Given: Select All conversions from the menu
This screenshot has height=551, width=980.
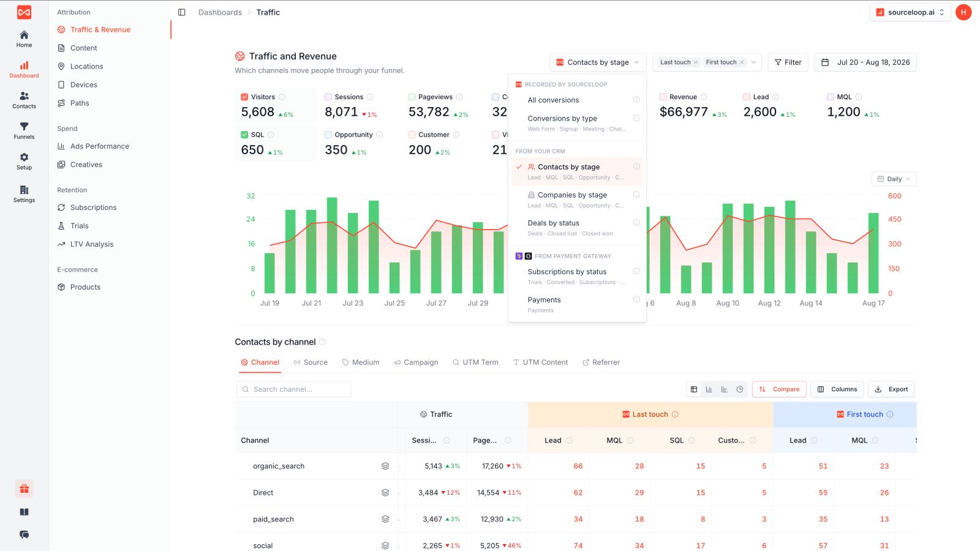Looking at the screenshot, I should coord(577,100).
